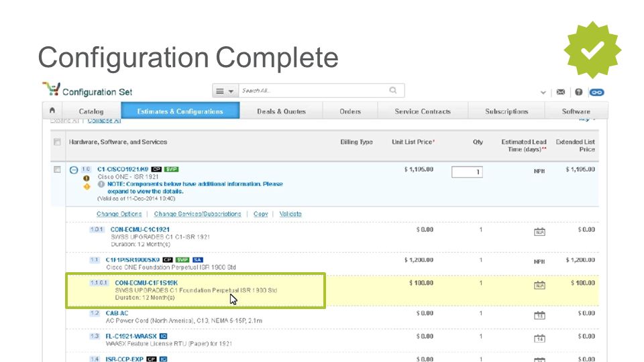Click the Change Services/Subscriptions link

[x=197, y=214]
